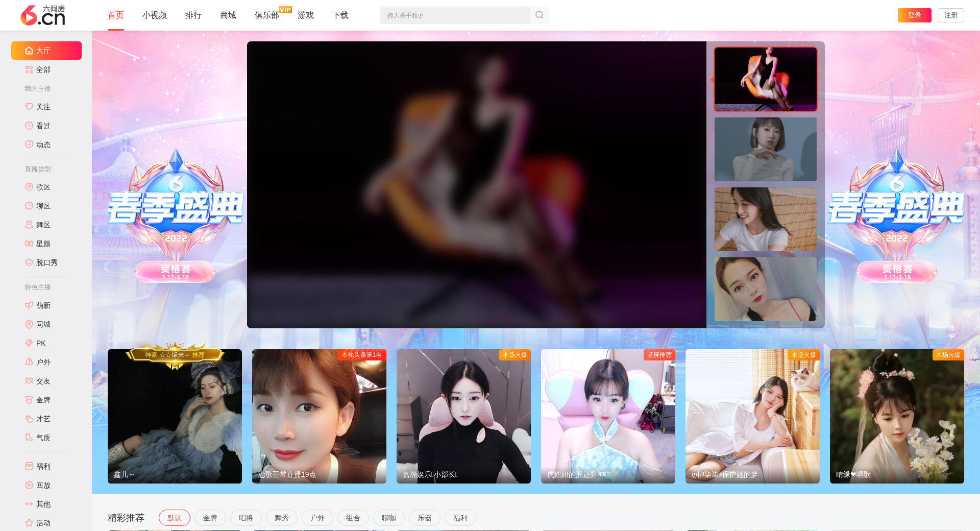Click the PK lightning icon
Image resolution: width=980 pixels, height=531 pixels.
pyautogui.click(x=29, y=343)
